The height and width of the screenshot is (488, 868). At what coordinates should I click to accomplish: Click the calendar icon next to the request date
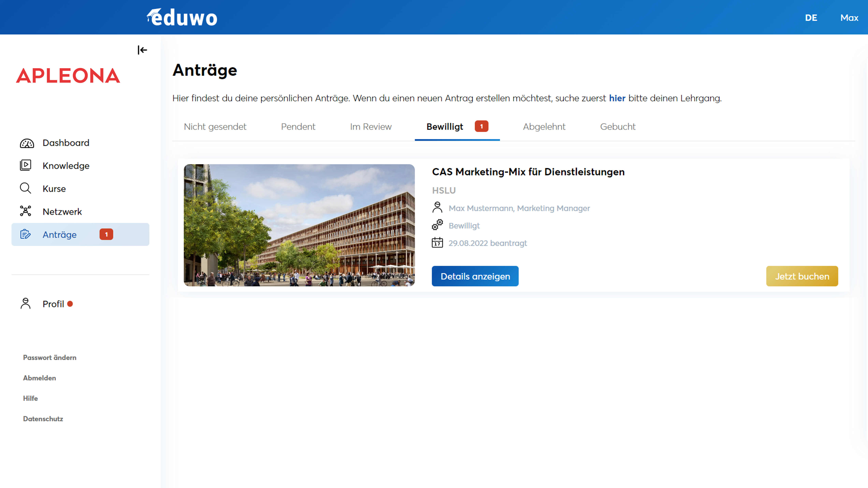(437, 243)
